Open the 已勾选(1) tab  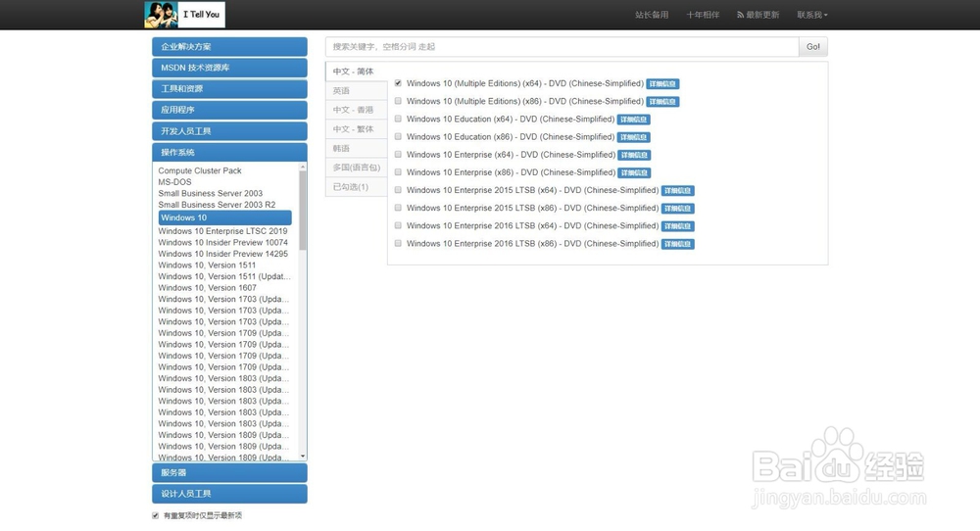357,187
